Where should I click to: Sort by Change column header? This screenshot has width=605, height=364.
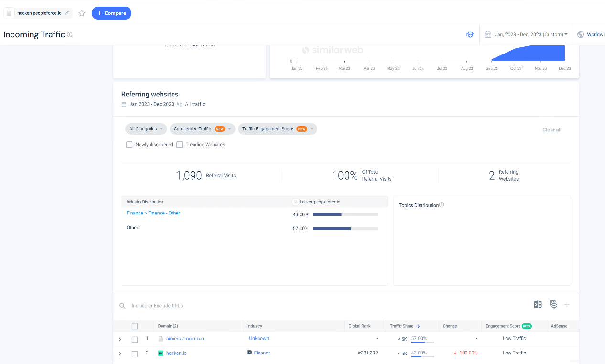[x=450, y=326]
